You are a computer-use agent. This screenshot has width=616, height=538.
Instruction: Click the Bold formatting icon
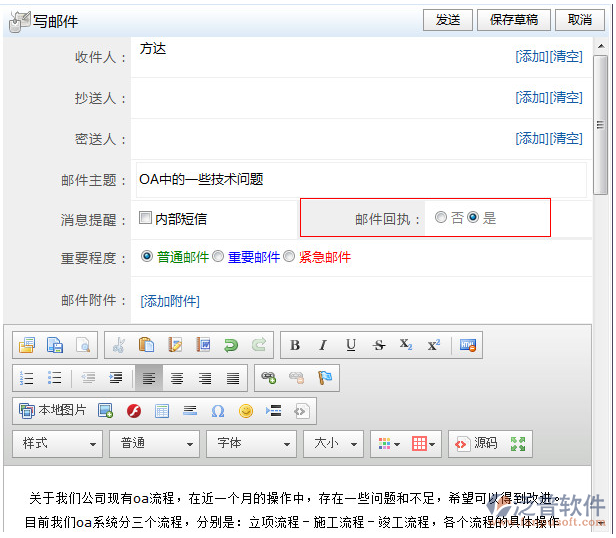coord(295,345)
